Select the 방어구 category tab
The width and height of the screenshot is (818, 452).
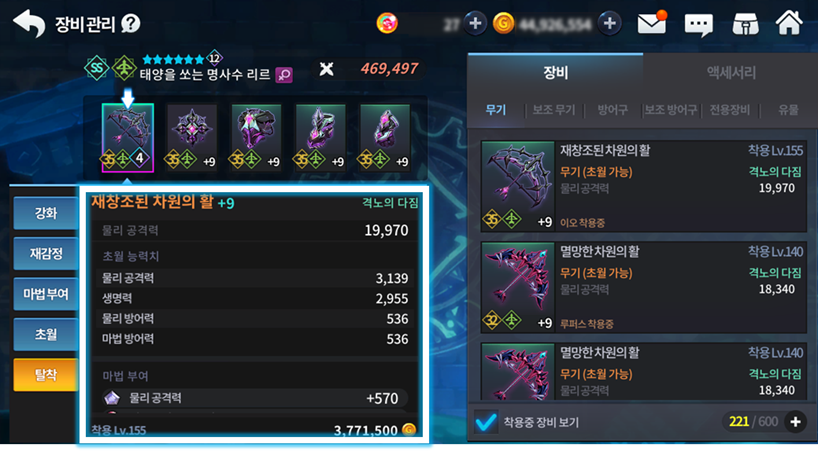tap(612, 110)
